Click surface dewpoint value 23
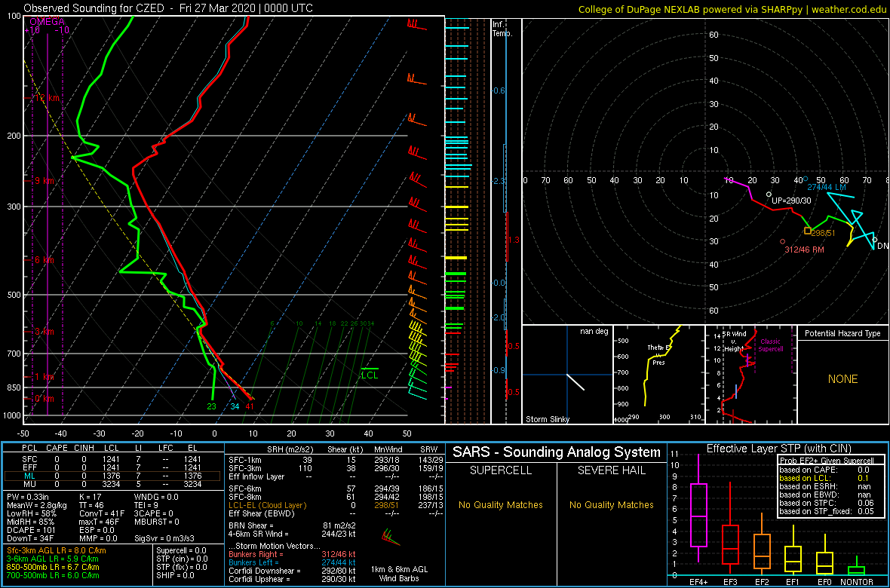Image resolution: width=890 pixels, height=588 pixels. click(x=212, y=406)
